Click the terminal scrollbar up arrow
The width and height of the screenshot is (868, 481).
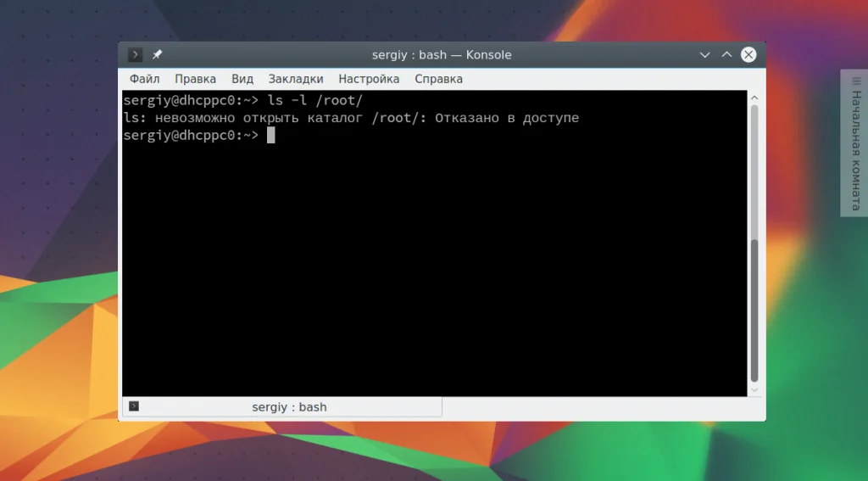(x=754, y=98)
